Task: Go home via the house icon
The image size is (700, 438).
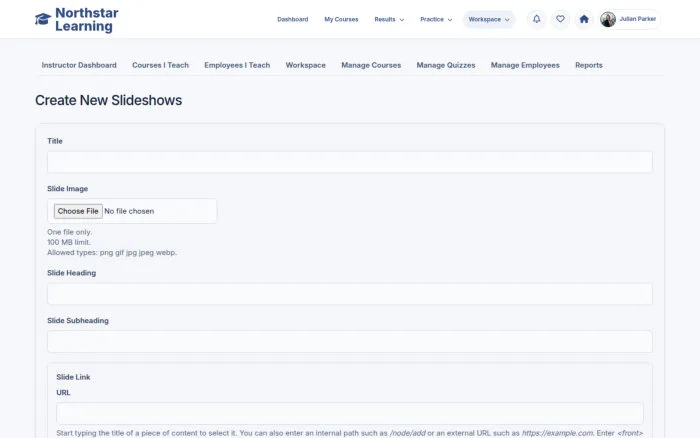Action: click(584, 19)
